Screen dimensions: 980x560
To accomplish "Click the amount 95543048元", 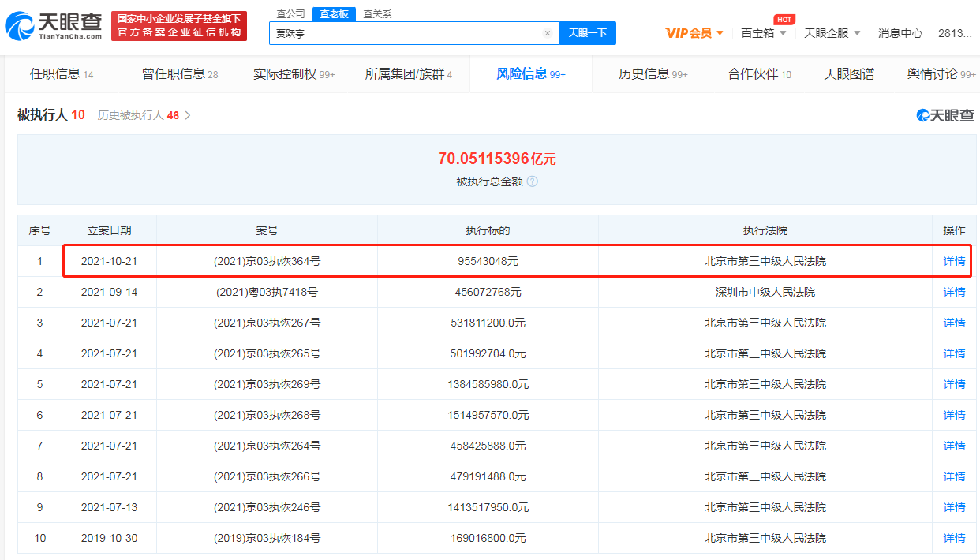I will [488, 261].
